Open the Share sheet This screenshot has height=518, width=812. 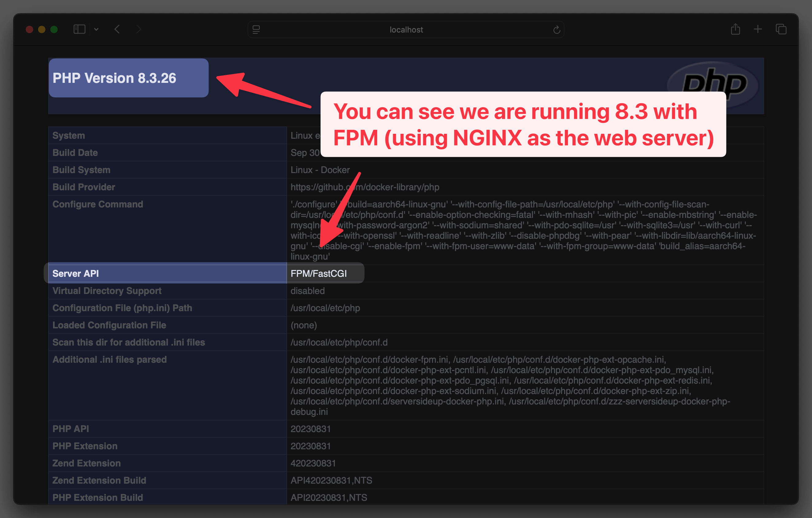[x=735, y=29]
